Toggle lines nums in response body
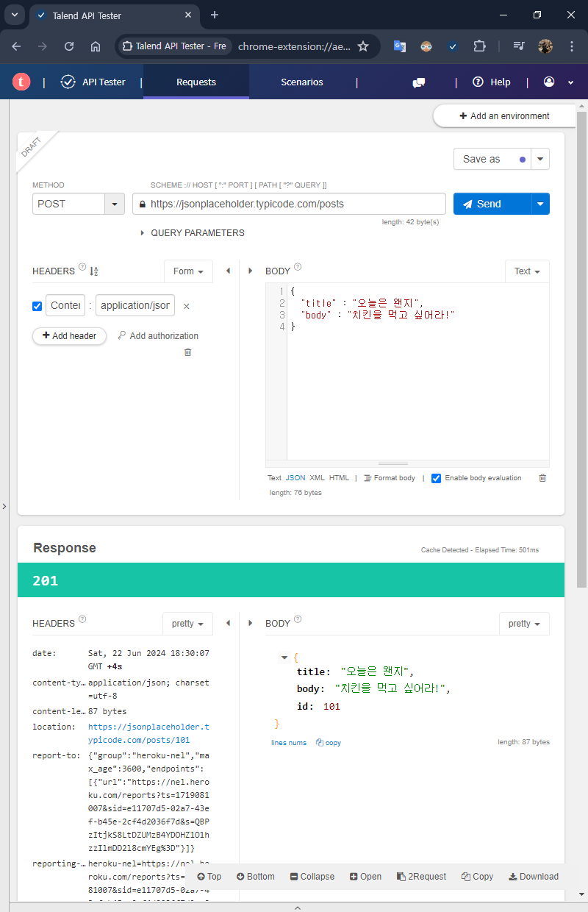Viewport: 588px width, 912px height. (x=289, y=743)
